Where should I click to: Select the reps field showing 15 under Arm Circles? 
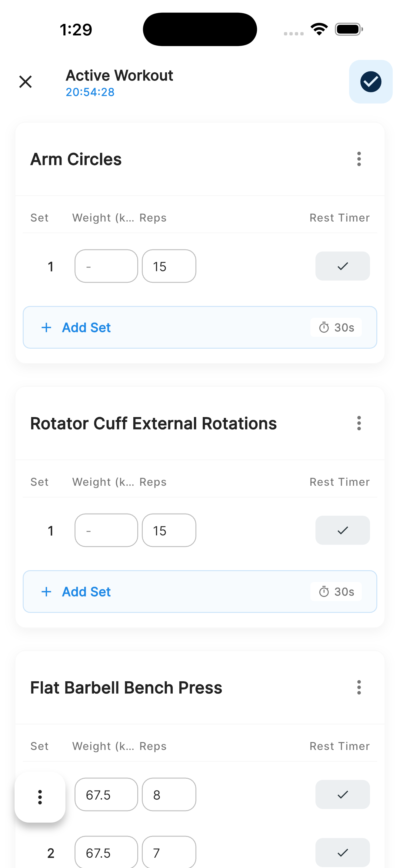168,266
